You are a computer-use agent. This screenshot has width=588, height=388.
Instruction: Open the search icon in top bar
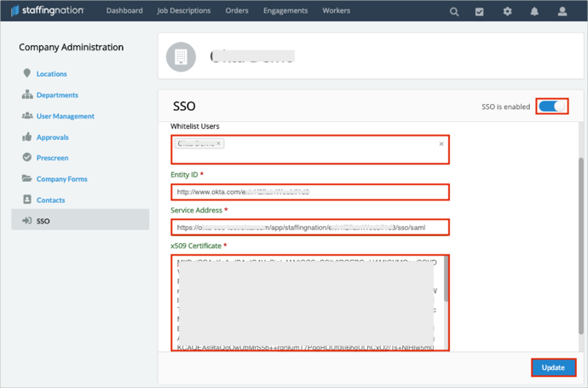(454, 12)
